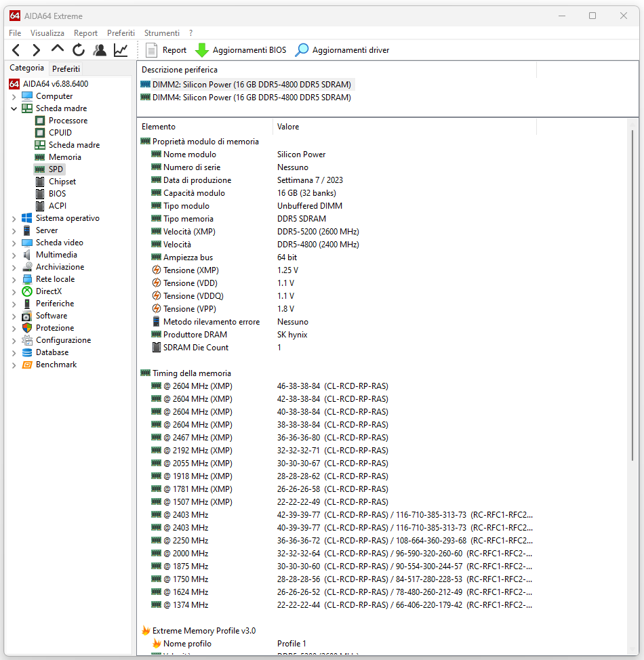Open the user management person icon
The height and width of the screenshot is (660, 644).
(100, 50)
